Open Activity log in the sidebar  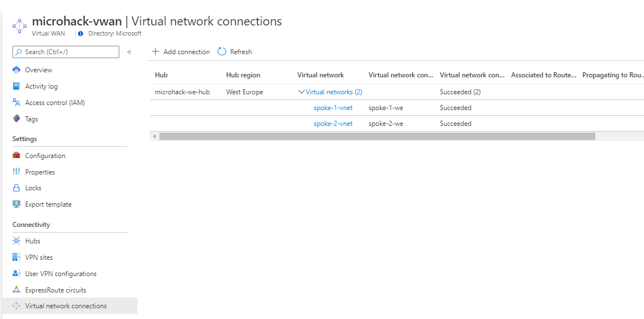click(x=41, y=86)
